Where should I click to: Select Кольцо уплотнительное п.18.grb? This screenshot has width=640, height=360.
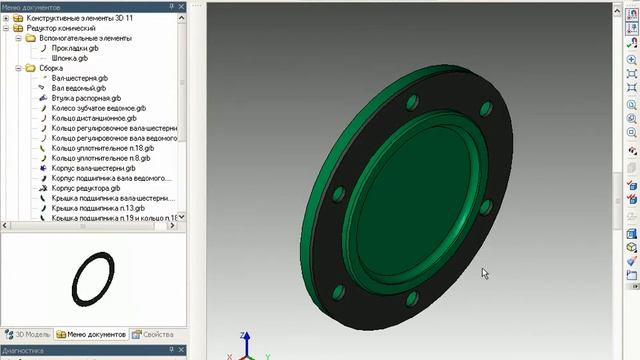[x=103, y=148]
